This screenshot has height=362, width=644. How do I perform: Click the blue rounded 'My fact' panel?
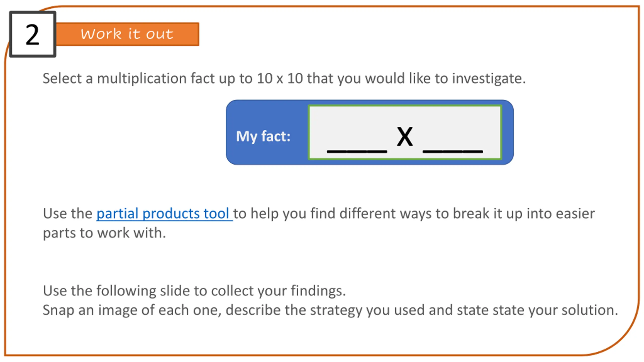[370, 132]
